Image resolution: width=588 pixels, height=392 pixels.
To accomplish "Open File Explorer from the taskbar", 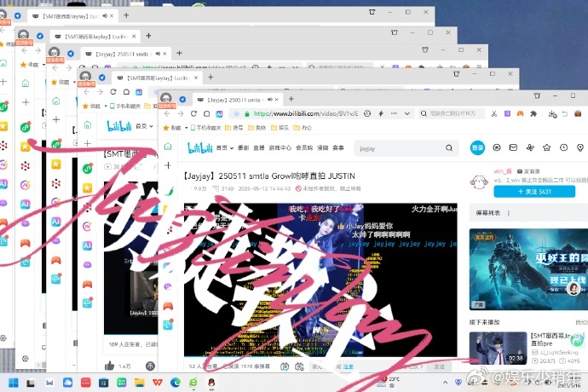I will click(140, 383).
